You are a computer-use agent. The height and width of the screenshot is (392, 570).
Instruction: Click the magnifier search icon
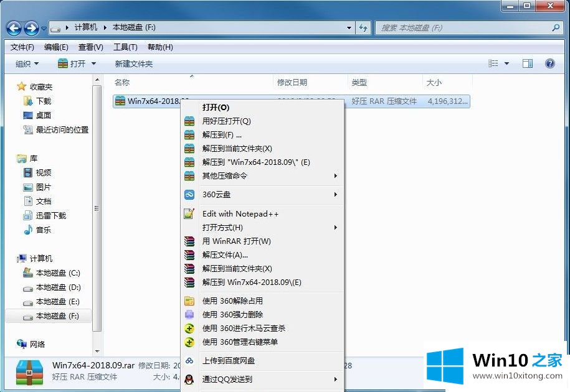556,27
